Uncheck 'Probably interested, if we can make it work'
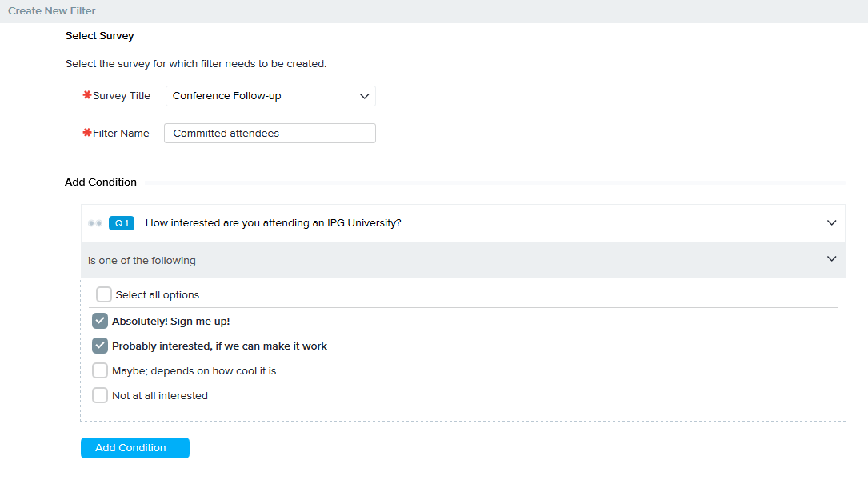Image resolution: width=868 pixels, height=480 pixels. pos(100,346)
